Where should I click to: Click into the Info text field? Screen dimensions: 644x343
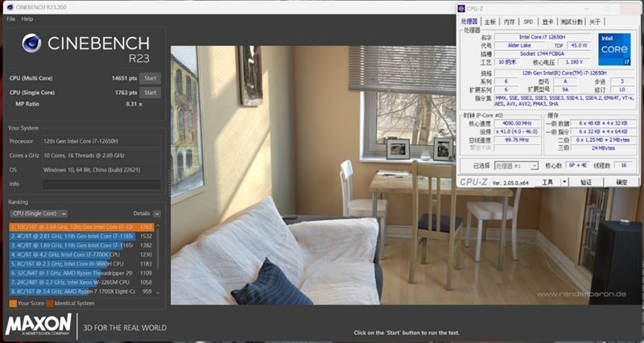coord(101,184)
